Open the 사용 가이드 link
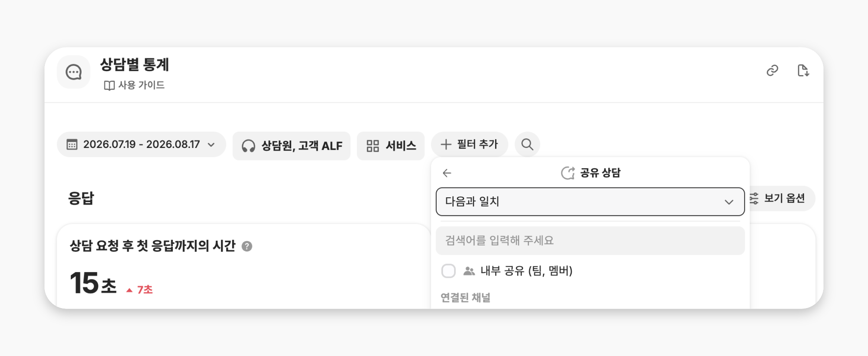Screen dimensions: 868x356 [x=134, y=85]
